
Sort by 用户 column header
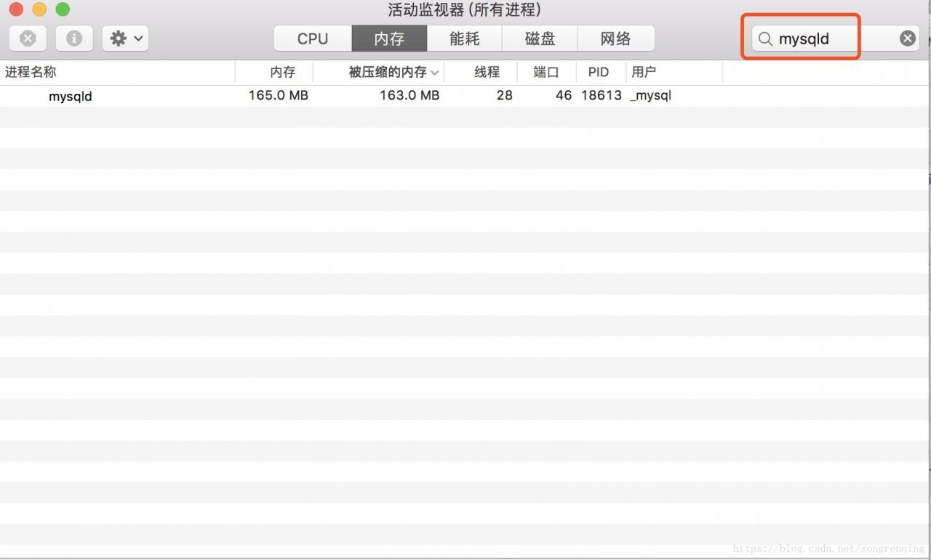(644, 72)
